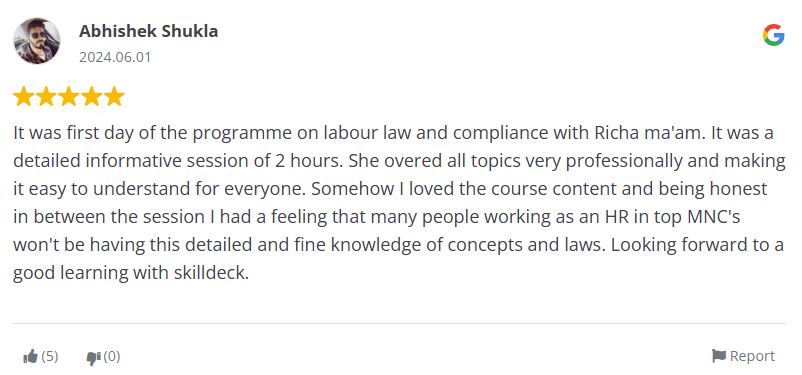Select the third rating star
The height and width of the screenshot is (375, 802).
(x=68, y=96)
